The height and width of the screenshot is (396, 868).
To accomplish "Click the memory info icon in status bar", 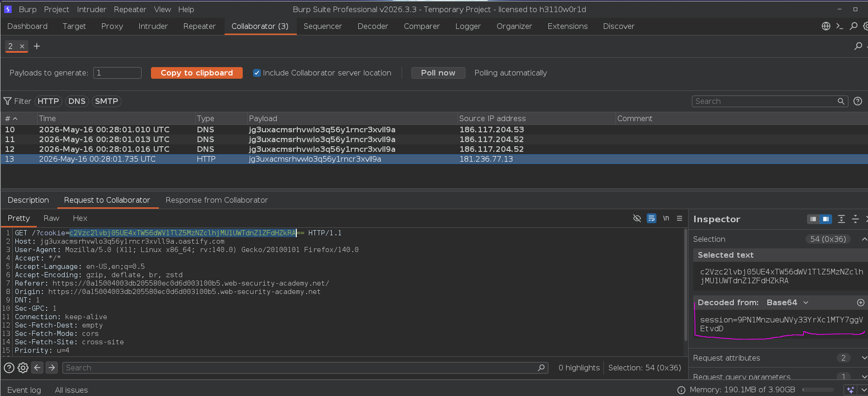I will coord(681,390).
